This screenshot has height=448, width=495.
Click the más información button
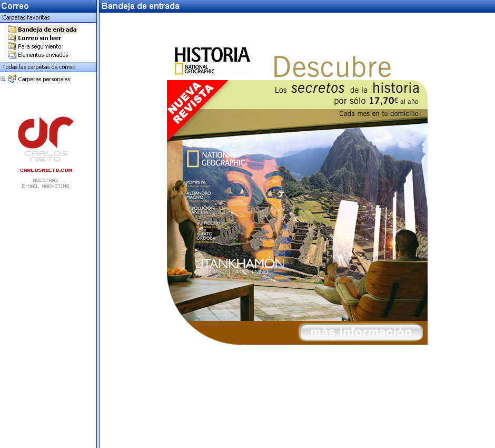[x=361, y=333]
